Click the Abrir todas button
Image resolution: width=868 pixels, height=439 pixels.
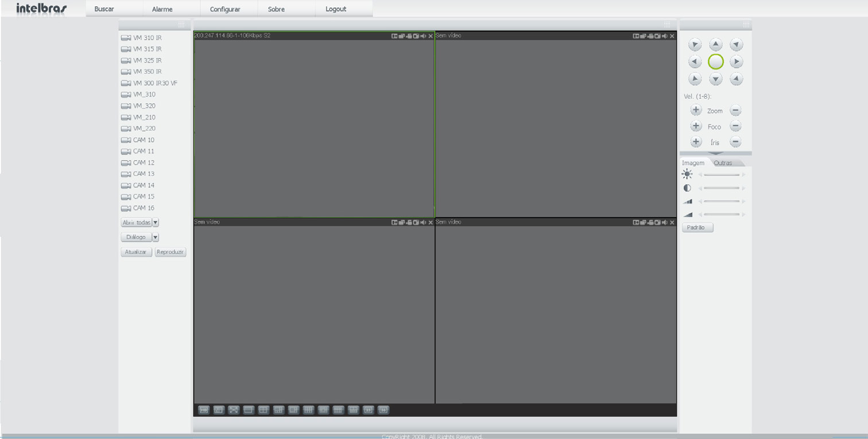pos(136,223)
